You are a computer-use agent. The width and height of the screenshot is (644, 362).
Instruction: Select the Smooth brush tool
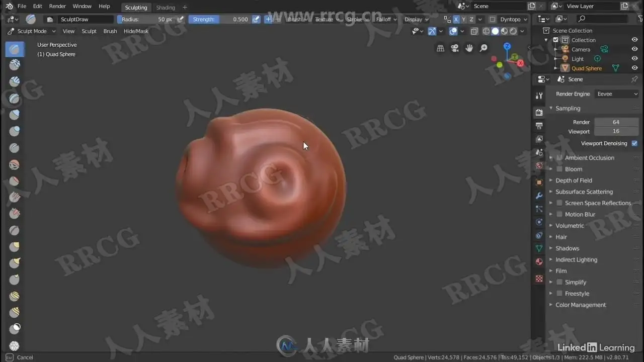point(15,164)
